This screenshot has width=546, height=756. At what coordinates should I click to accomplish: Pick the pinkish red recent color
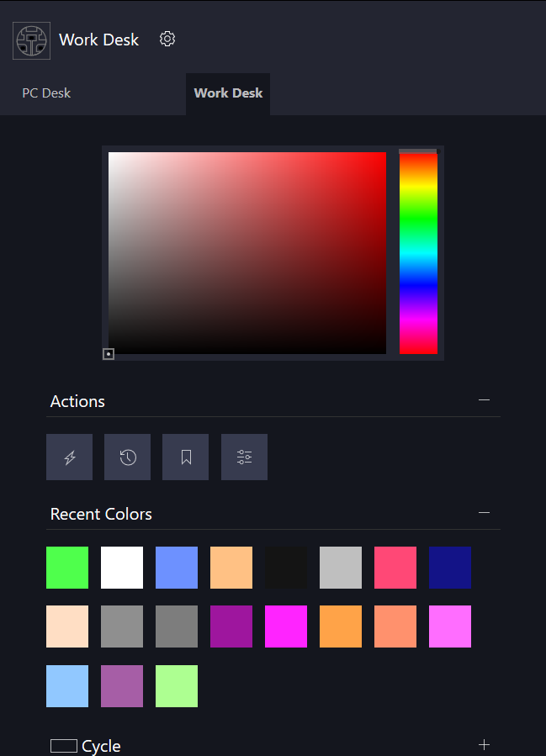pyautogui.click(x=395, y=568)
